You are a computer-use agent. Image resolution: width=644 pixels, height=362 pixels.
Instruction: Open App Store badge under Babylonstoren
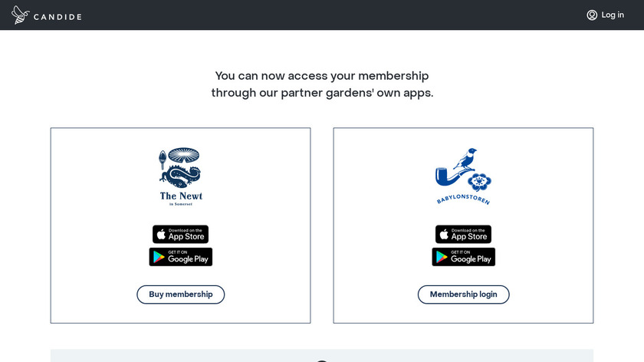click(x=463, y=235)
